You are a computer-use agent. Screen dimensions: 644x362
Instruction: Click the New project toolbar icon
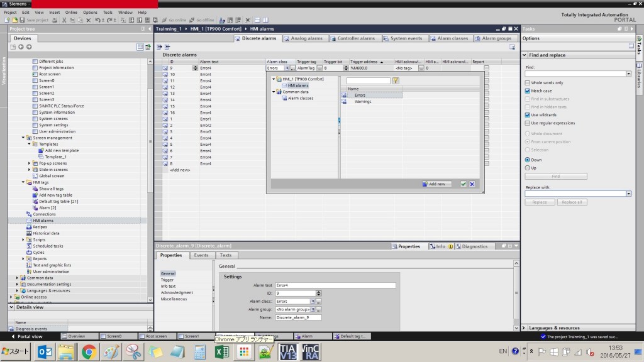pos(7,19)
